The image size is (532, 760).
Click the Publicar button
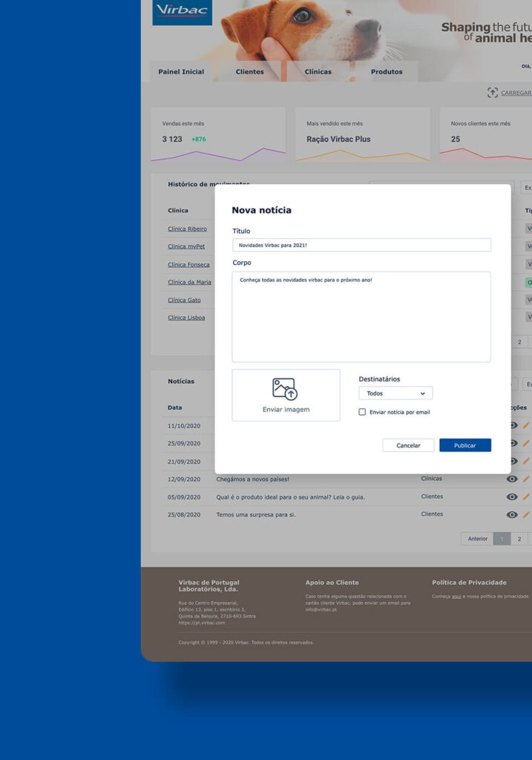(x=465, y=445)
